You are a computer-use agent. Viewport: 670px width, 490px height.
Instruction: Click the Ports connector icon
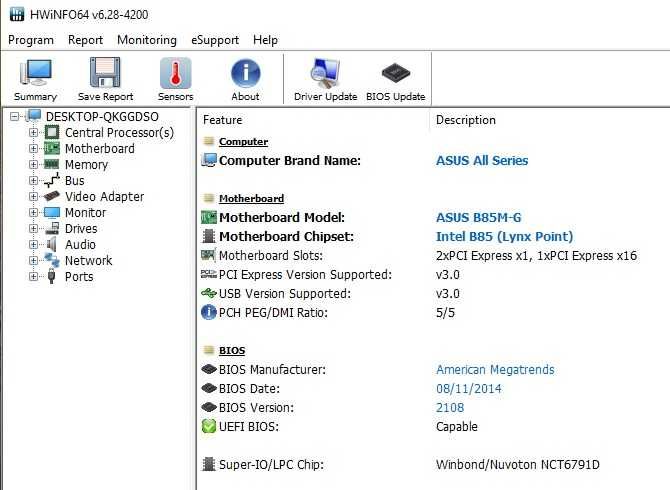coord(51,276)
